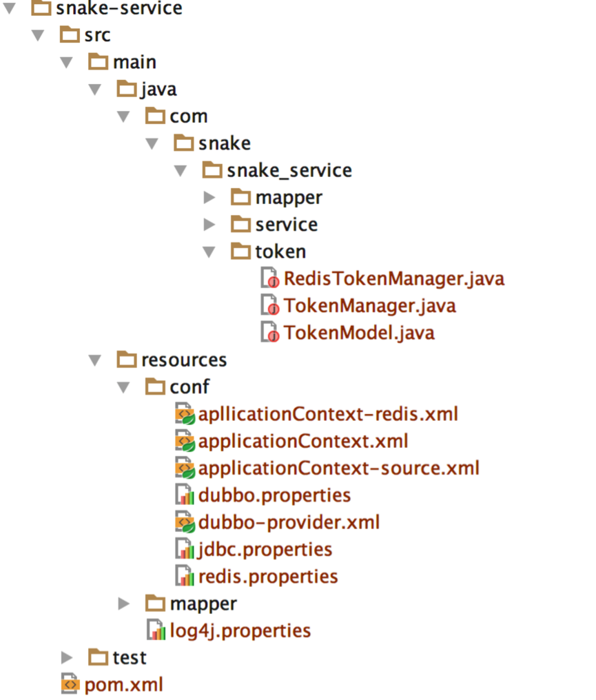This screenshot has width=596, height=700.
Task: Select RedisTokenManager.java file name
Action: (x=394, y=278)
